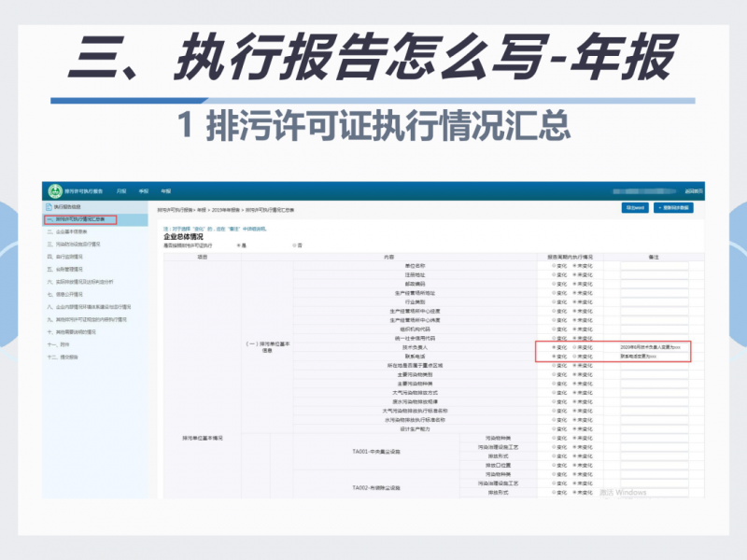Select 变化 radio for 邮政编码 row

point(554,284)
